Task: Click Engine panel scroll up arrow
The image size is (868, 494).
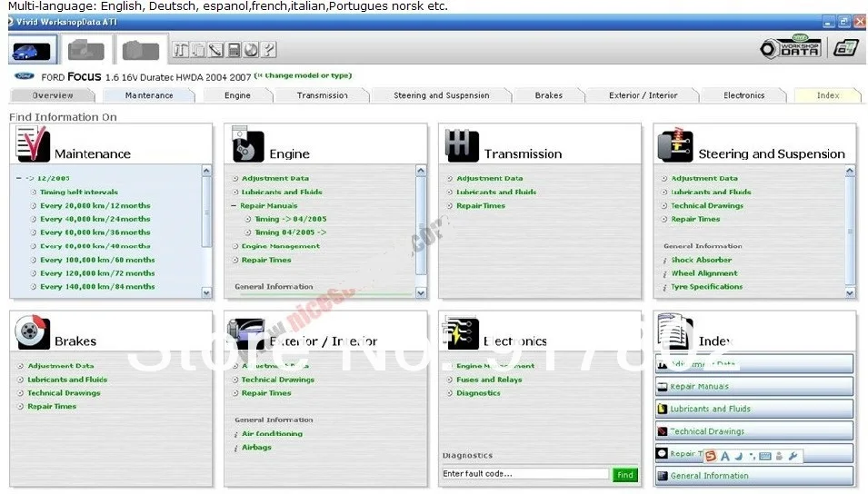Action: 421,171
